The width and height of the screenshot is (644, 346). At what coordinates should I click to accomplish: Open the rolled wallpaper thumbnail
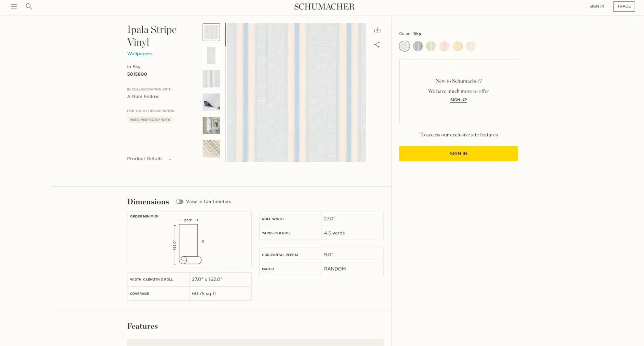click(211, 102)
